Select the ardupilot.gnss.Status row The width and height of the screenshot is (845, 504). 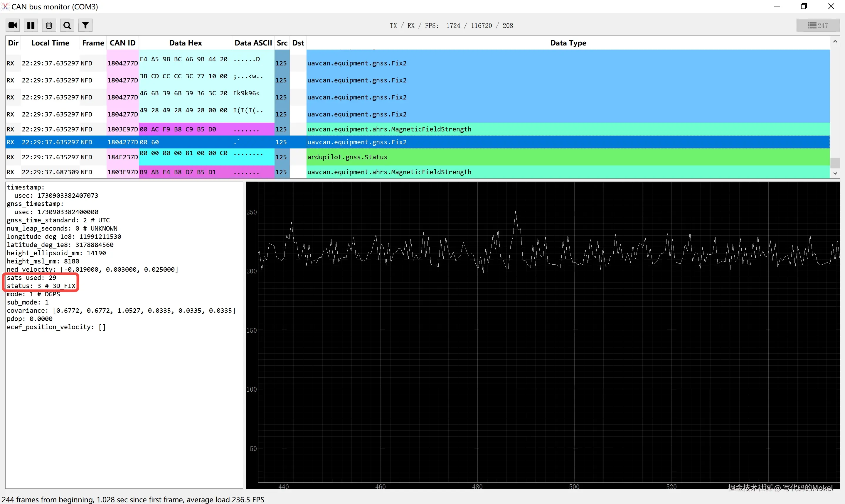(347, 157)
